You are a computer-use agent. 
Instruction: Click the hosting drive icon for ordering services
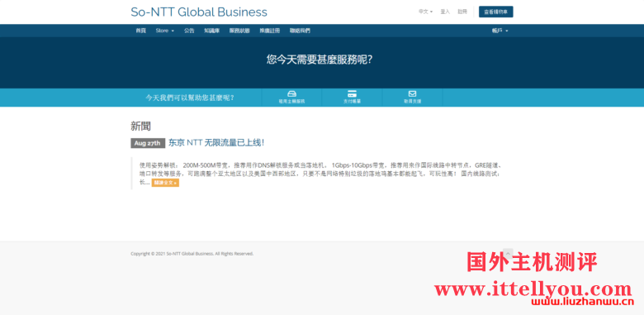pyautogui.click(x=291, y=93)
